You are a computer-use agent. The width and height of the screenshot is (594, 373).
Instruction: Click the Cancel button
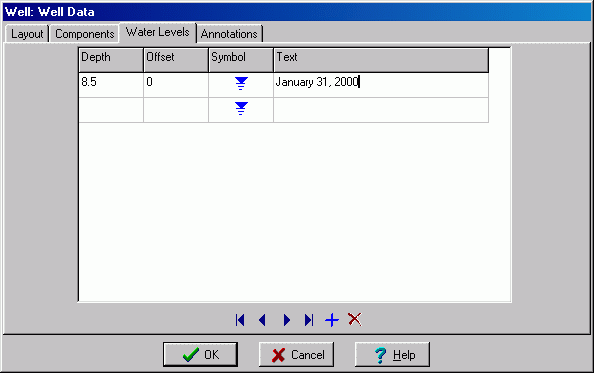tap(296, 354)
